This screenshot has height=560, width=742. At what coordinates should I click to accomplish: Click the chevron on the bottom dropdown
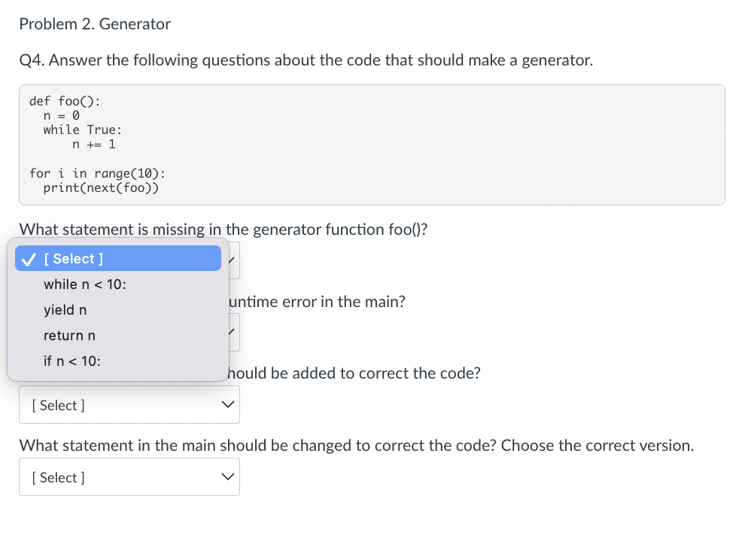227,476
